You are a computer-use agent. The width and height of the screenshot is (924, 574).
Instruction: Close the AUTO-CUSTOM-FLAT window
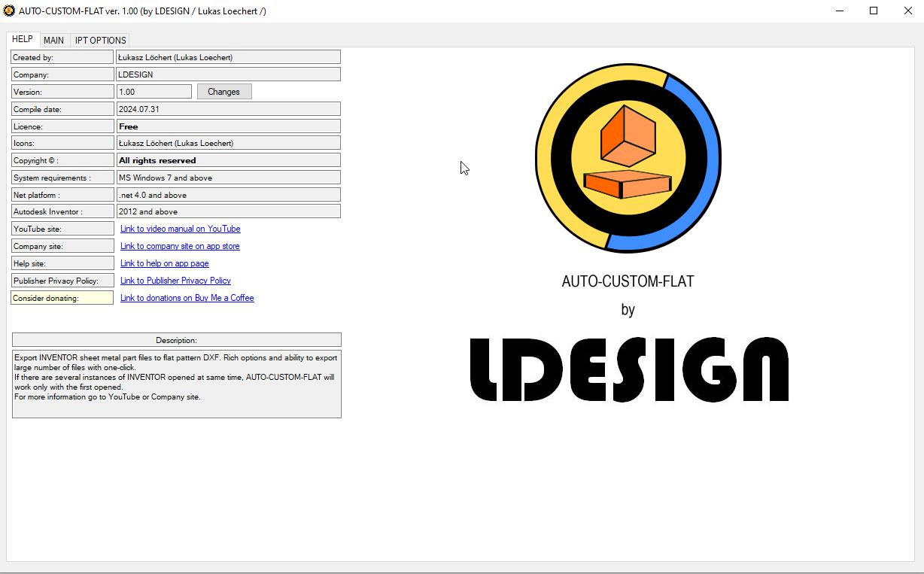pyautogui.click(x=907, y=11)
